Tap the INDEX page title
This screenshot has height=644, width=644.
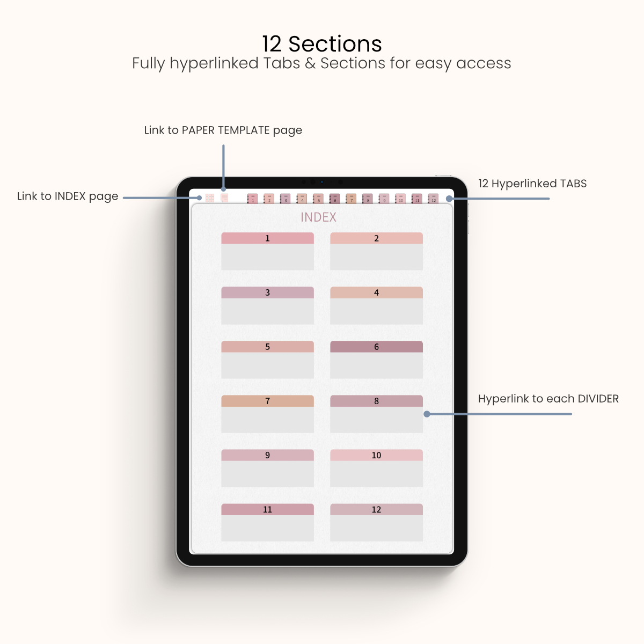(x=318, y=217)
